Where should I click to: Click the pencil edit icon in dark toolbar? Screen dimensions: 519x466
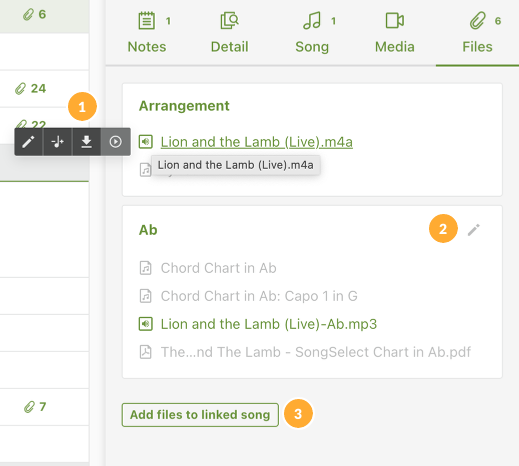(x=29, y=142)
